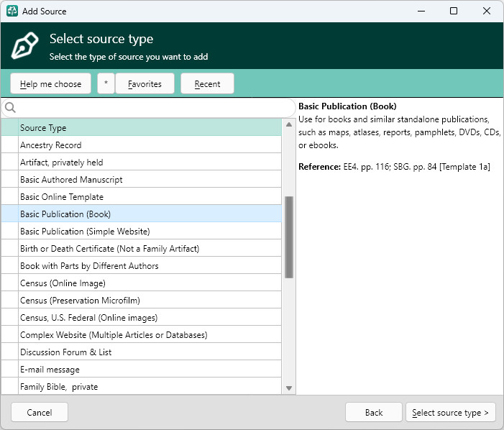Click the pen nib header icon
504x430 pixels.
coord(24,45)
